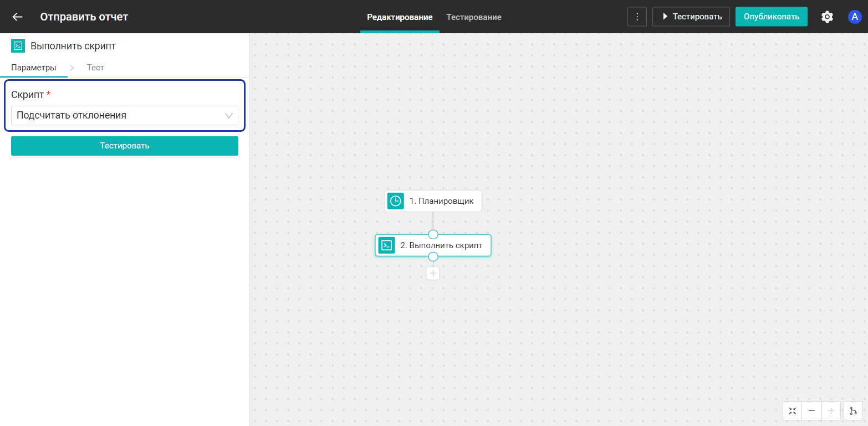Click the terminal icon on Выполнить скрипт node
Image resolution: width=868 pixels, height=426 pixels.
(x=387, y=245)
